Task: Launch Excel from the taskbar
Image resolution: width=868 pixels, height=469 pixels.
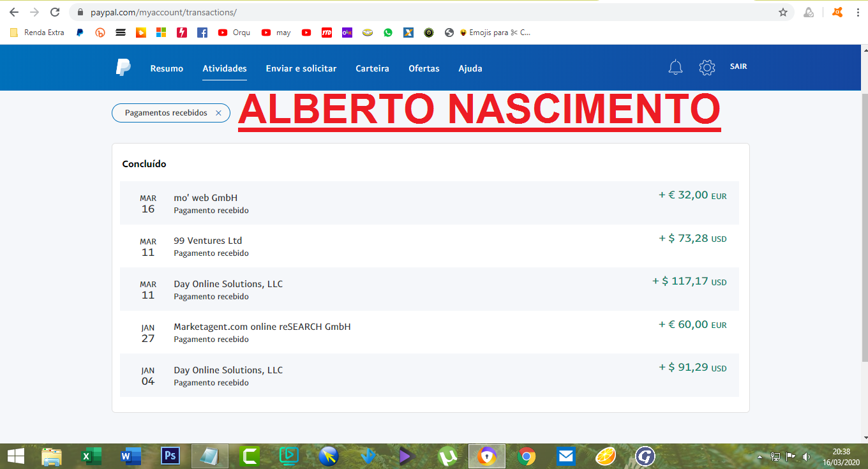Action: (91, 456)
